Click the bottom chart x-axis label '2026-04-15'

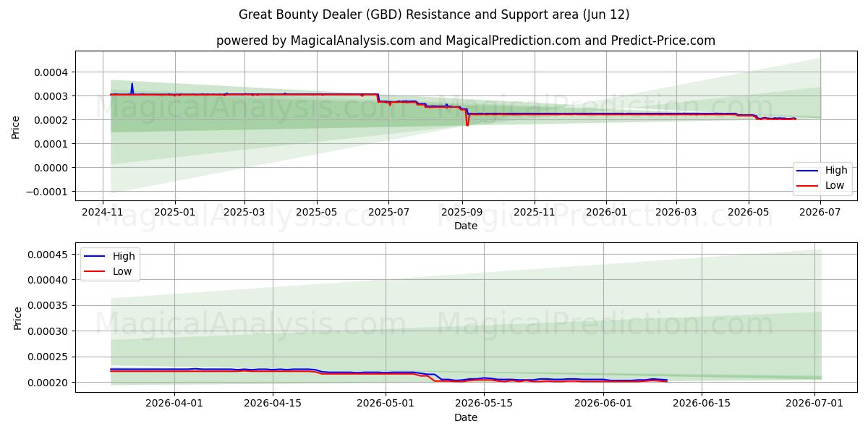(273, 404)
